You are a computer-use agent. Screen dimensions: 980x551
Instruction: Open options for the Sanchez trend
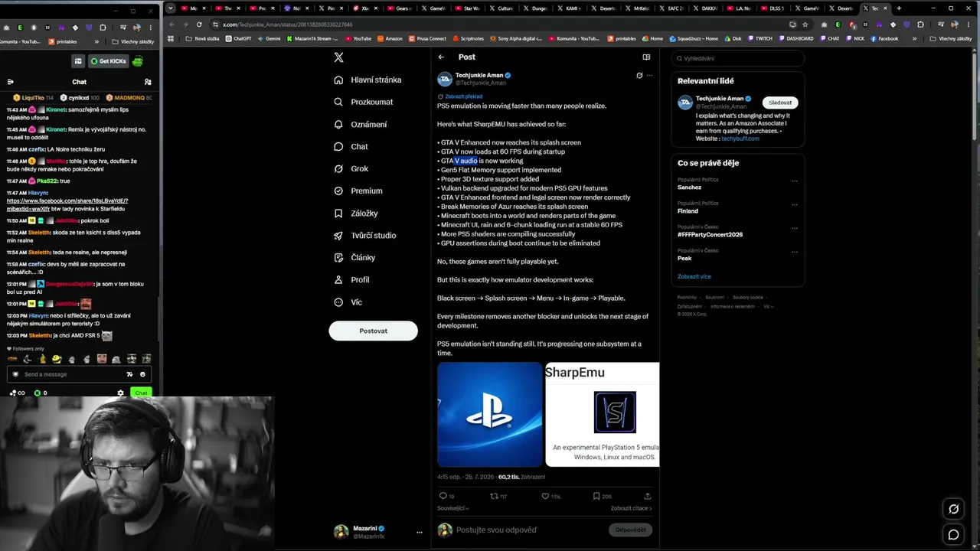click(x=795, y=181)
